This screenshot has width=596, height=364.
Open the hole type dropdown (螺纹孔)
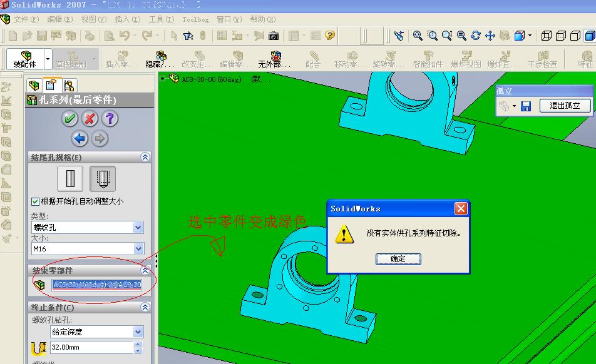pyautogui.click(x=138, y=228)
